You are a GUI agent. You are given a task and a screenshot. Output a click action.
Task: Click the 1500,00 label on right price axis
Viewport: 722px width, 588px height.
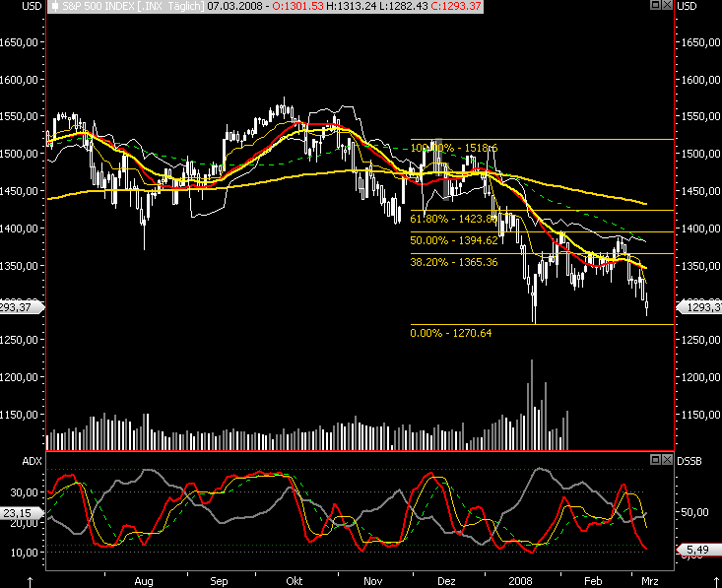tap(700, 154)
